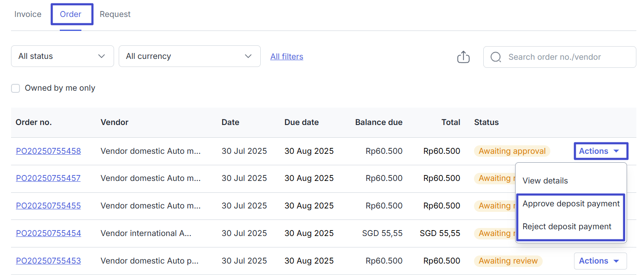Switch to the Invoice tab
The image size is (644, 275).
coord(28,14)
